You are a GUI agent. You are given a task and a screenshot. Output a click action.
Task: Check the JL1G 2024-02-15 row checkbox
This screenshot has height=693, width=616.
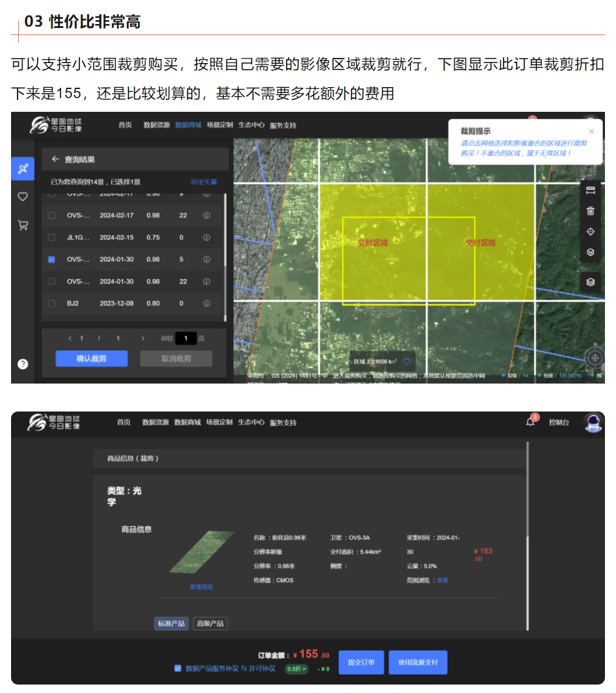(52, 237)
